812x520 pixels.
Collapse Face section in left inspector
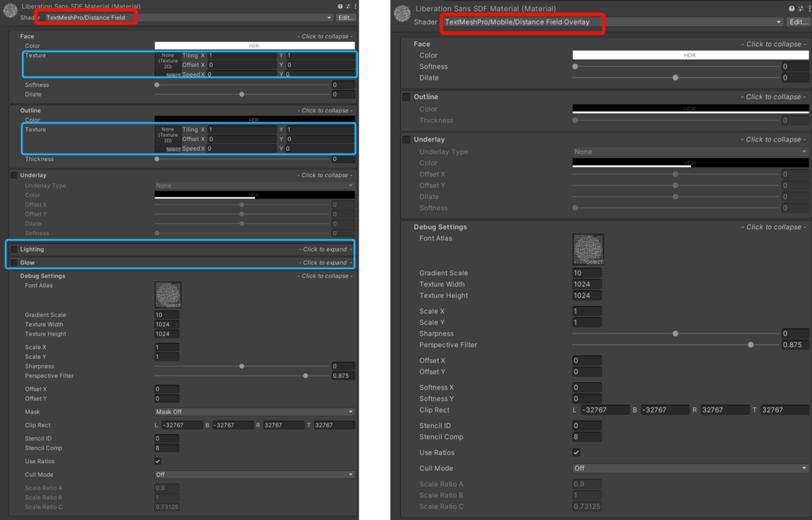[x=325, y=37]
